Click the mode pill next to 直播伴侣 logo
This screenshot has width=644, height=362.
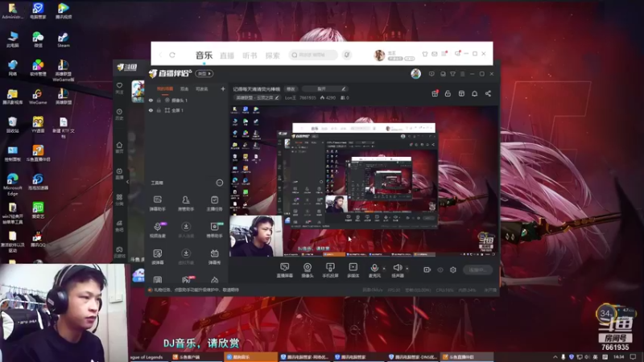tap(204, 73)
